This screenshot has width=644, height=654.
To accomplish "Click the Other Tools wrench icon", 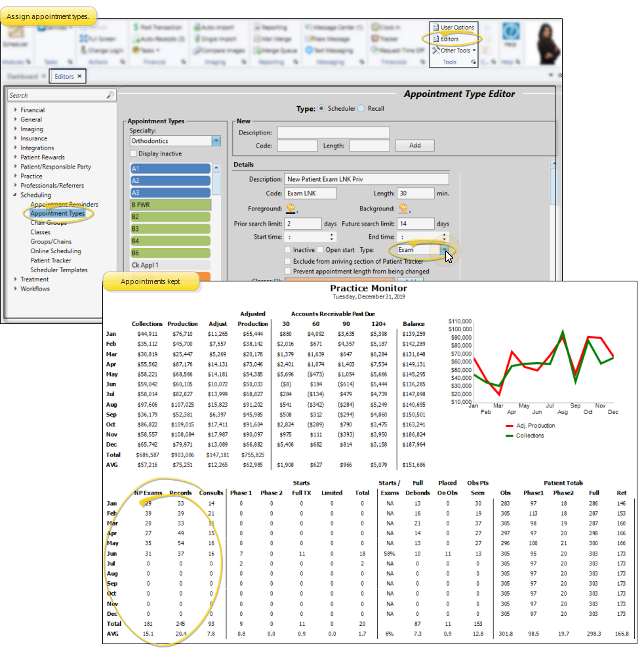I will click(x=435, y=51).
